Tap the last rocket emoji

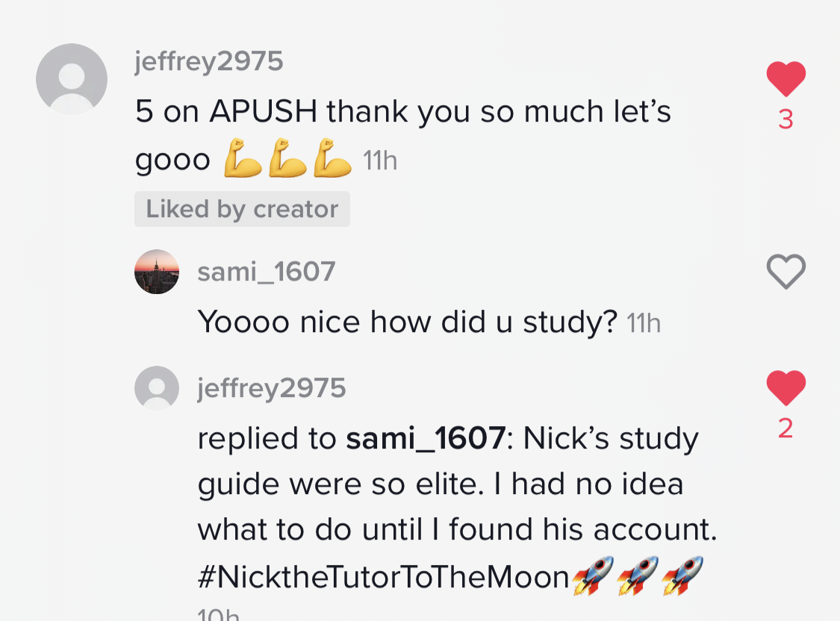click(x=682, y=575)
